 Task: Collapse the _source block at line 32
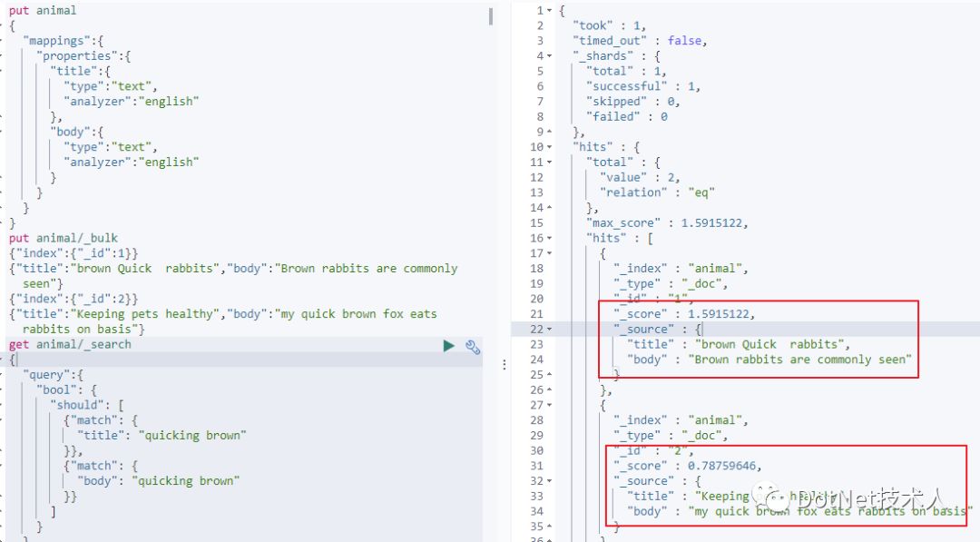[x=549, y=481]
